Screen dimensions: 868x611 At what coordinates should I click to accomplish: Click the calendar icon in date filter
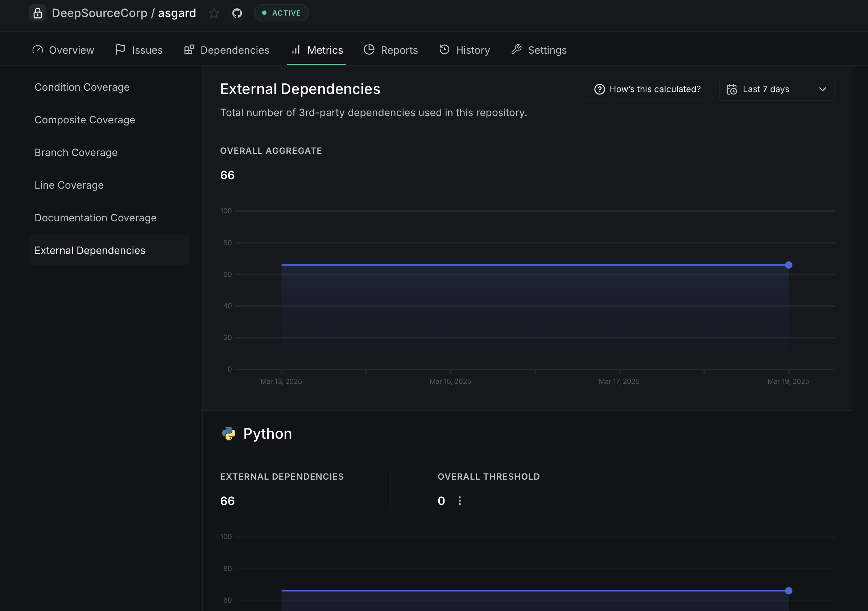[x=732, y=89]
